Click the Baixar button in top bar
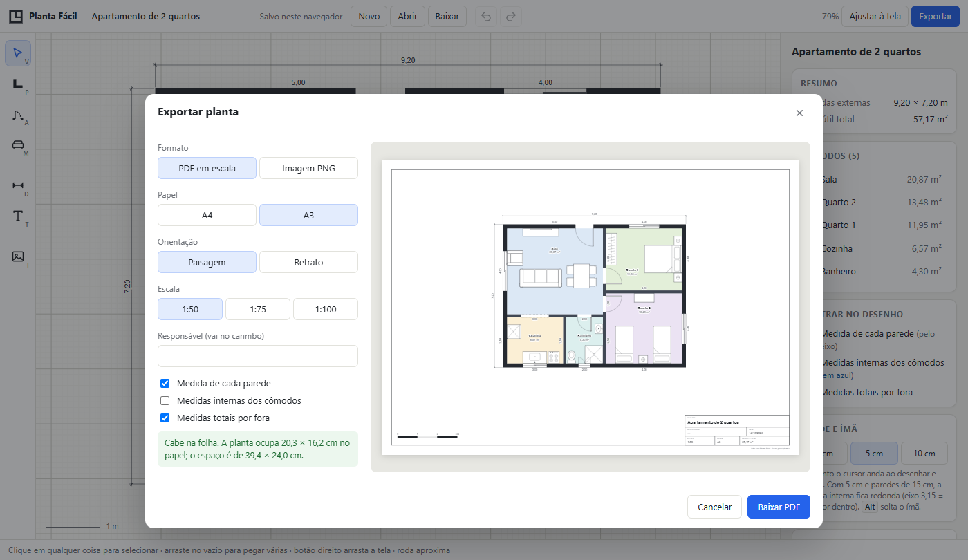Screen dimensions: 968x560 coord(447,16)
